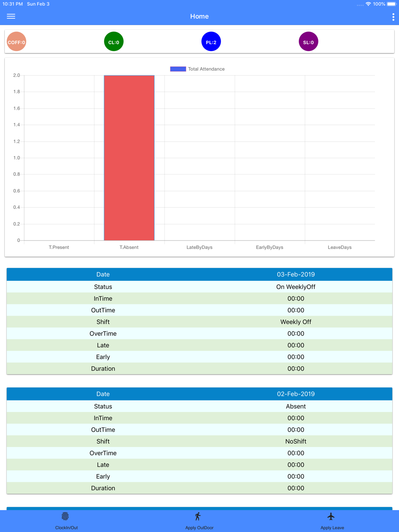Click the Home title in header
The height and width of the screenshot is (532, 399).
(x=199, y=16)
